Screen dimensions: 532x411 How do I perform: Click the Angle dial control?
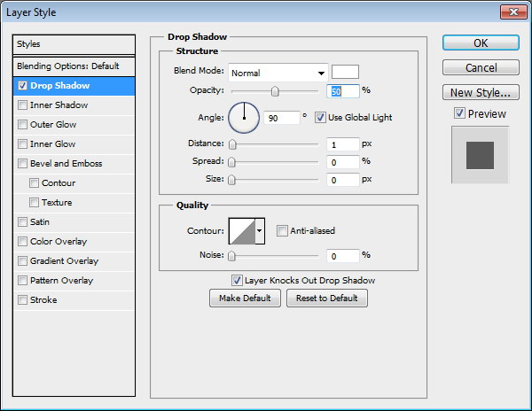point(244,117)
